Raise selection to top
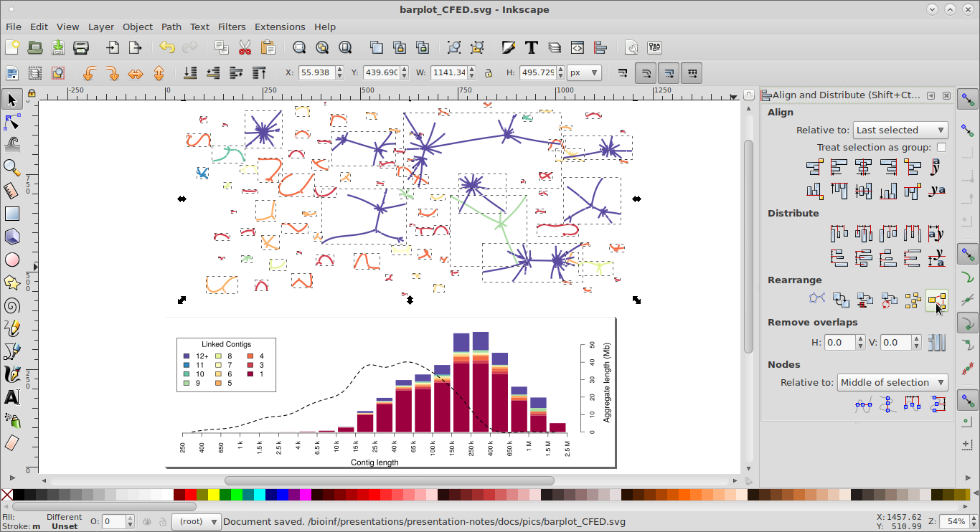Viewport: 980px width, 532px height. (260, 73)
